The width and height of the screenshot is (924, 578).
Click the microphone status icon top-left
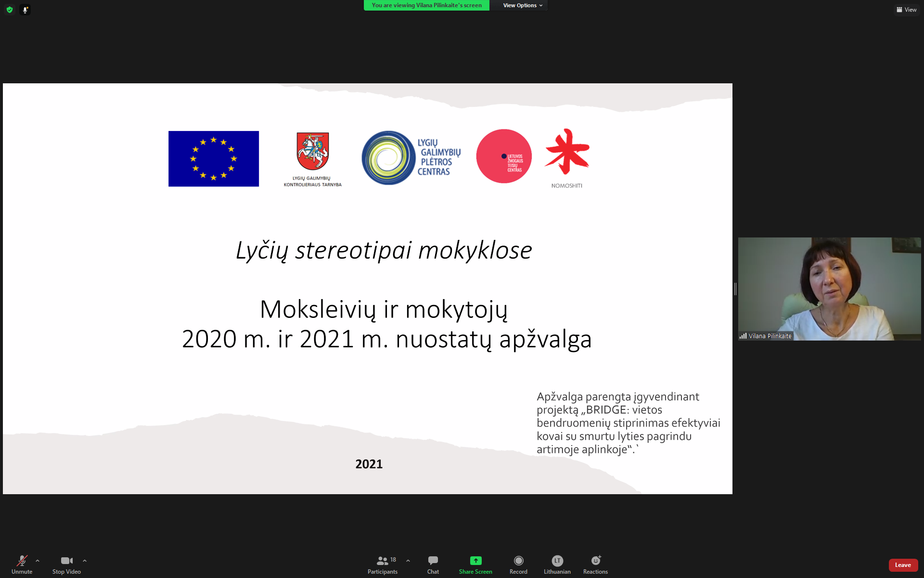(x=25, y=10)
